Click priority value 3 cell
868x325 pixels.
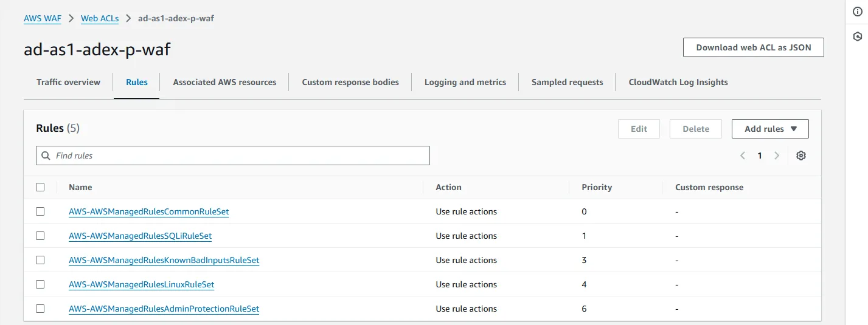pos(584,260)
